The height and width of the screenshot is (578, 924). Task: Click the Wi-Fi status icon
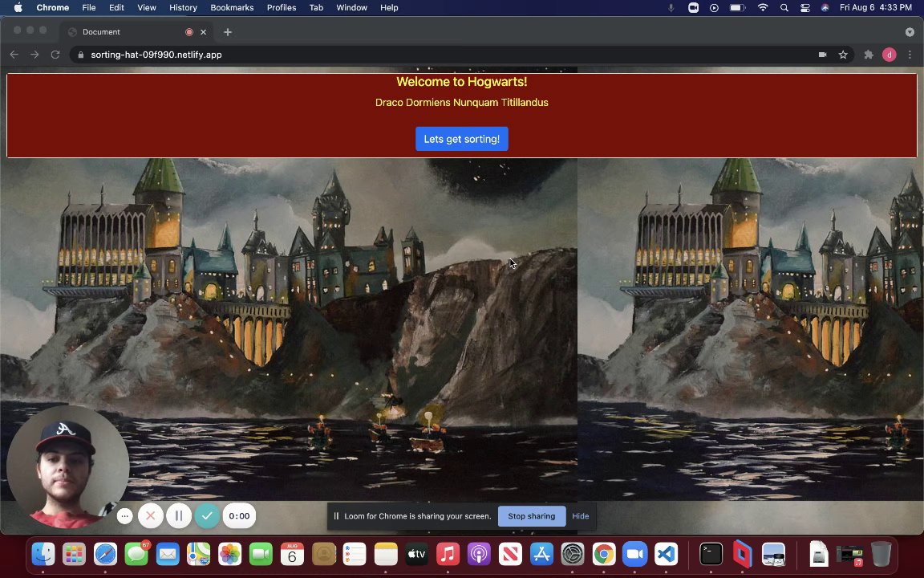763,8
